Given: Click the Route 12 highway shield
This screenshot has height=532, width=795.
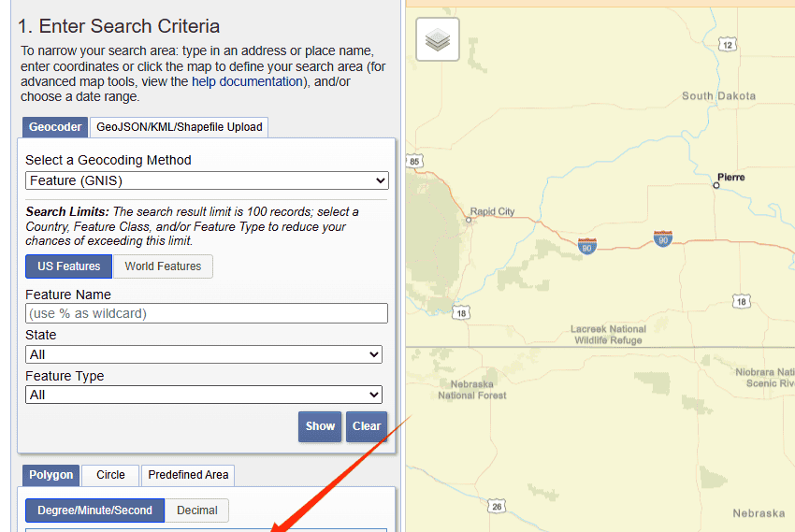Looking at the screenshot, I should pos(729,45).
